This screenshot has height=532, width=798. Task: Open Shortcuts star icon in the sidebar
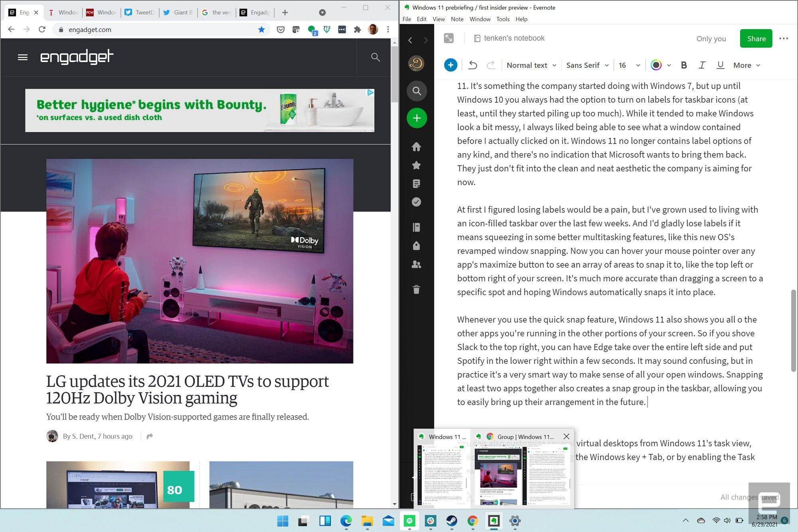point(416,165)
